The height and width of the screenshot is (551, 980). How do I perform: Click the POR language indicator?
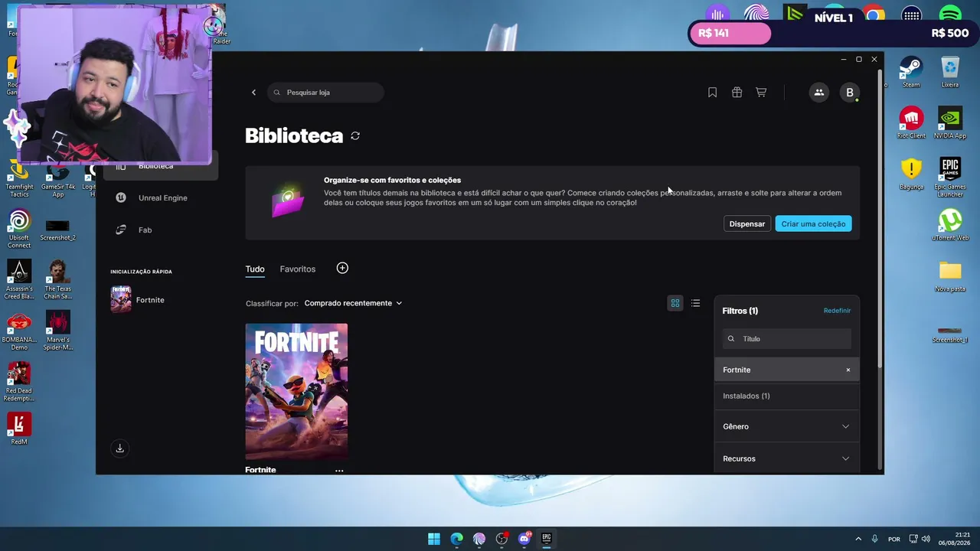pyautogui.click(x=894, y=540)
